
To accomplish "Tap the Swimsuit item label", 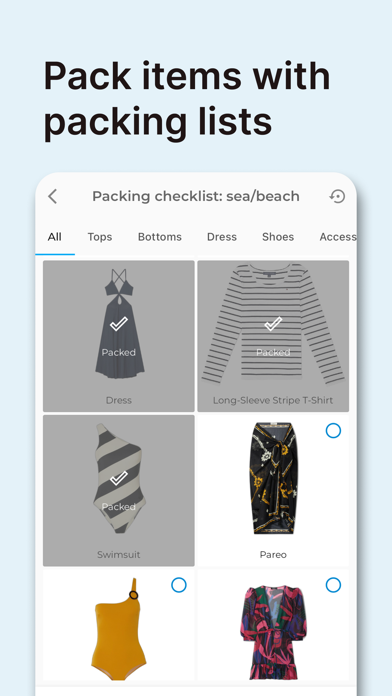I will (x=119, y=555).
